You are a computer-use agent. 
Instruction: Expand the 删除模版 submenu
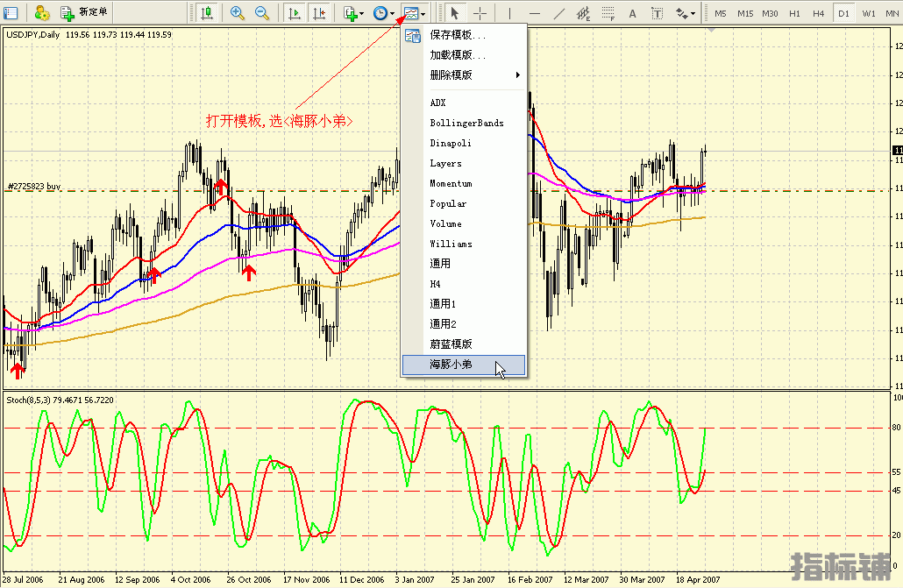(473, 75)
